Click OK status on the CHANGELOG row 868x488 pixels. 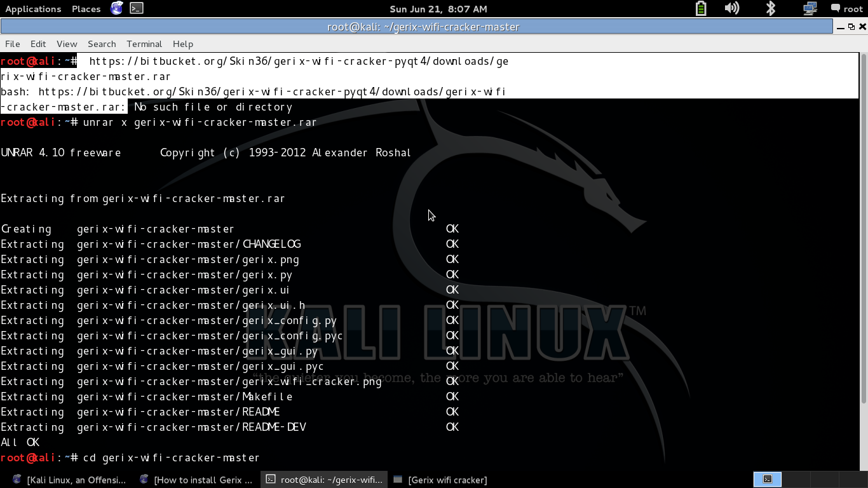[452, 244]
